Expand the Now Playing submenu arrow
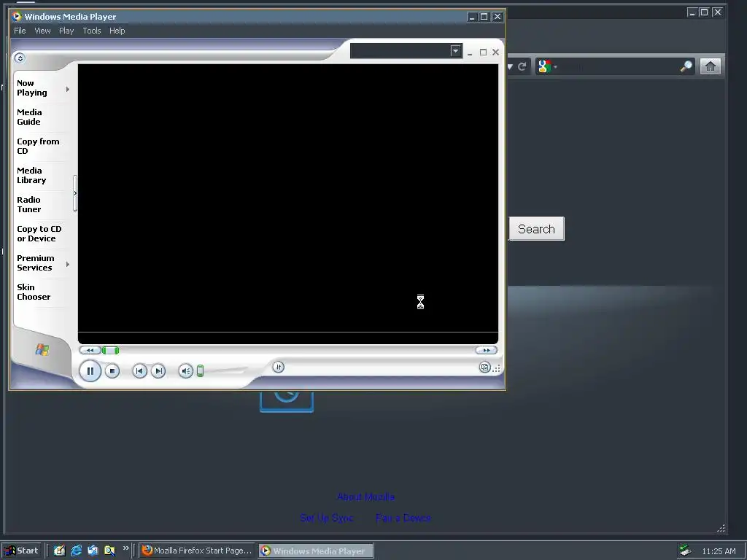The width and height of the screenshot is (747, 560). coord(68,89)
